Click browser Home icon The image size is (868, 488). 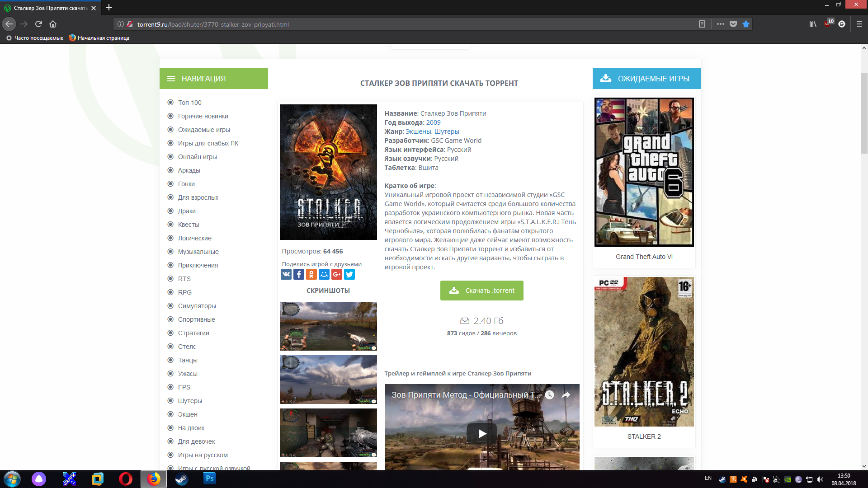pos(53,24)
